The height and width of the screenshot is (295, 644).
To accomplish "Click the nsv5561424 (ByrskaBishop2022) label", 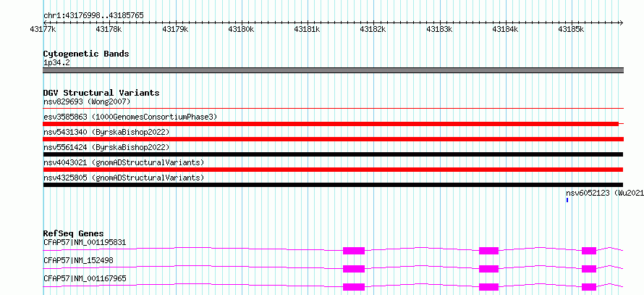I will (x=106, y=147).
